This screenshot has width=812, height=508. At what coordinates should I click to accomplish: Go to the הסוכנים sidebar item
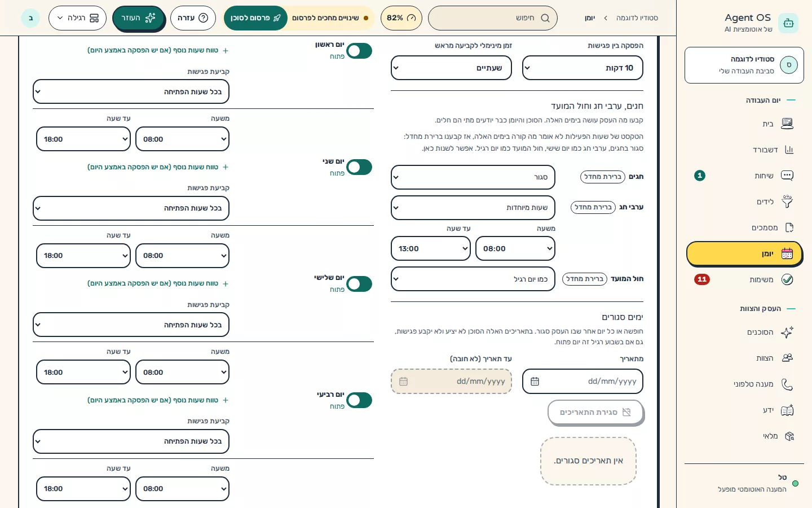point(744,332)
